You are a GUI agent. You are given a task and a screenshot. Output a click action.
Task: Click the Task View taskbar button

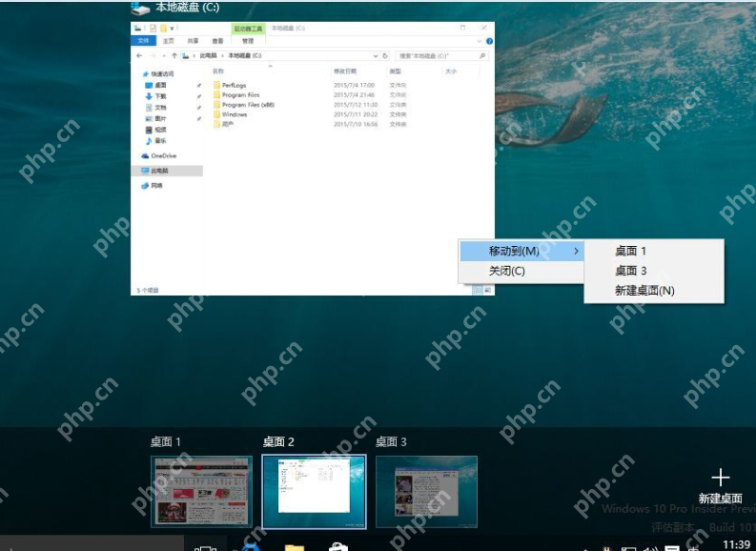(x=205, y=547)
